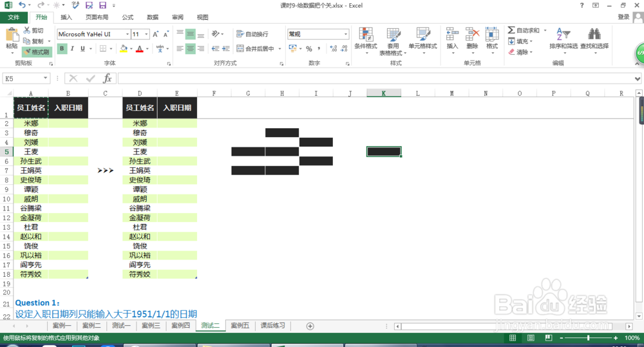Open Cell Styles (单元格样式) gallery

[422, 41]
